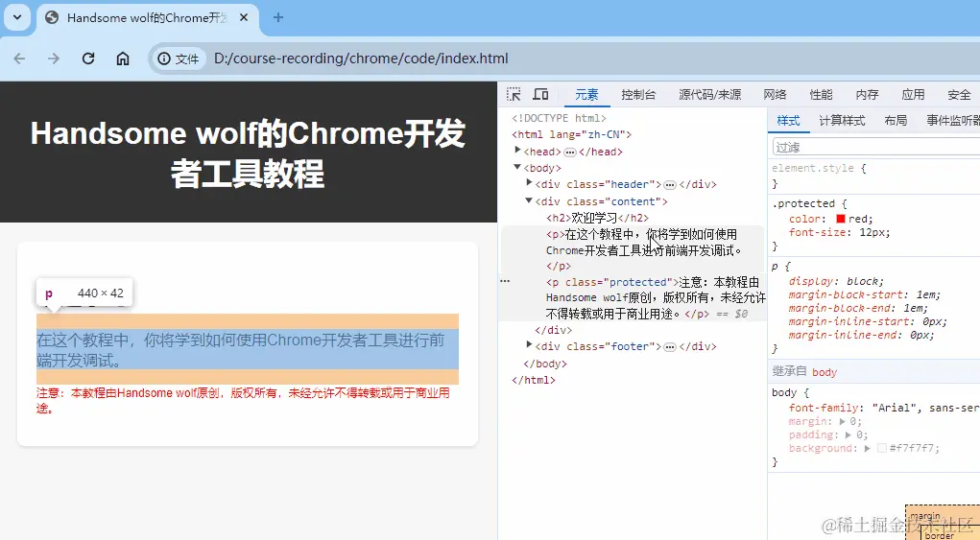Open the 计算样式 Computed sub-tab
This screenshot has height=540, width=980.
pyautogui.click(x=842, y=121)
